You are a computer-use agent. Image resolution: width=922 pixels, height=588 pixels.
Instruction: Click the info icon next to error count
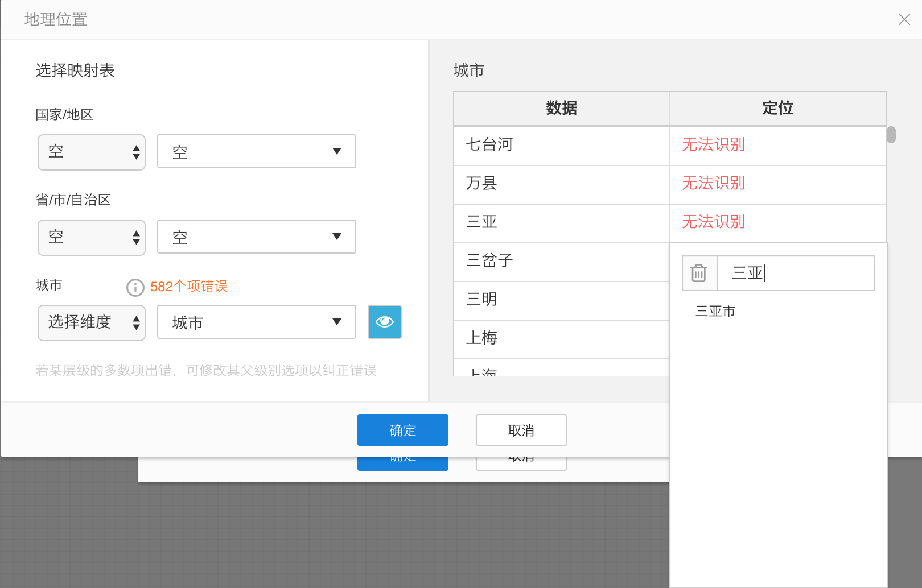pyautogui.click(x=135, y=287)
